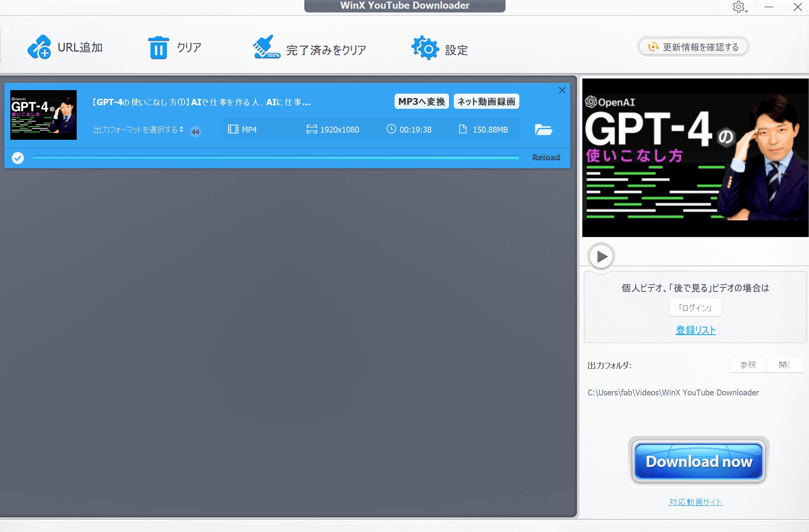Viewport: 809px width, 532px height.
Task: Minimize the WinX YouTube Downloader window
Action: pos(769,7)
